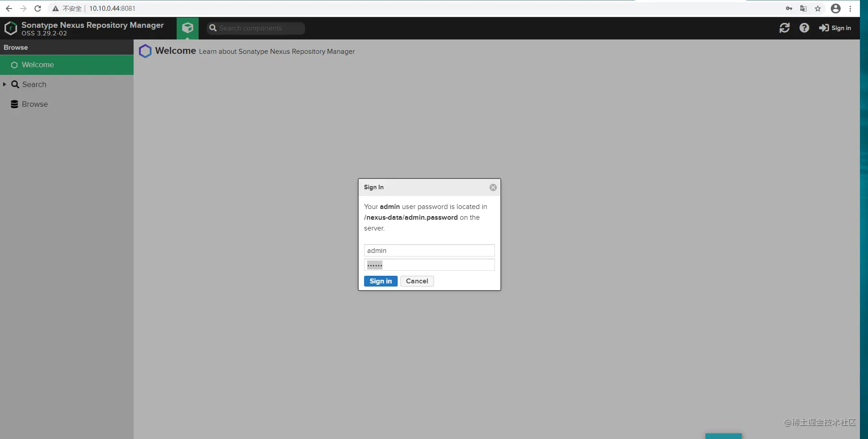The width and height of the screenshot is (868, 439).
Task: Select the green Browse cube icon
Action: [187, 28]
